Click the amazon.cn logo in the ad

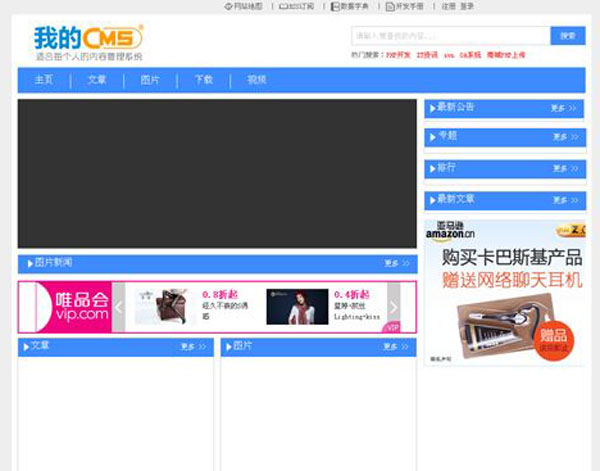coord(449,234)
